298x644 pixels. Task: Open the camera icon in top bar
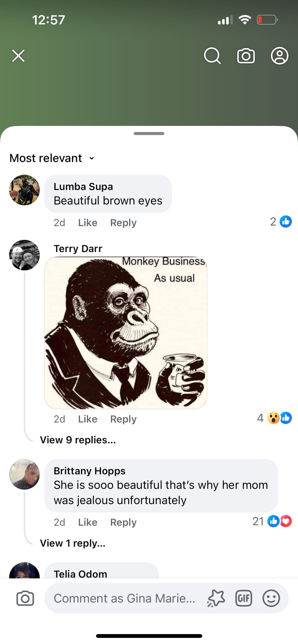pos(246,56)
